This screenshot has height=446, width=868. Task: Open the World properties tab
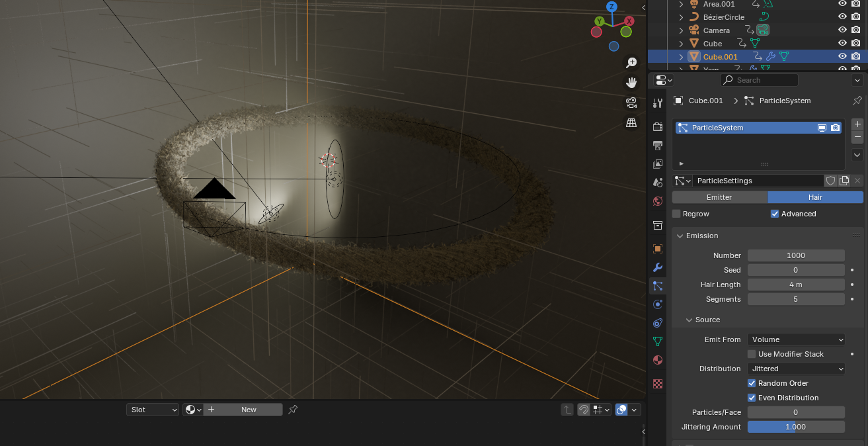[657, 201]
